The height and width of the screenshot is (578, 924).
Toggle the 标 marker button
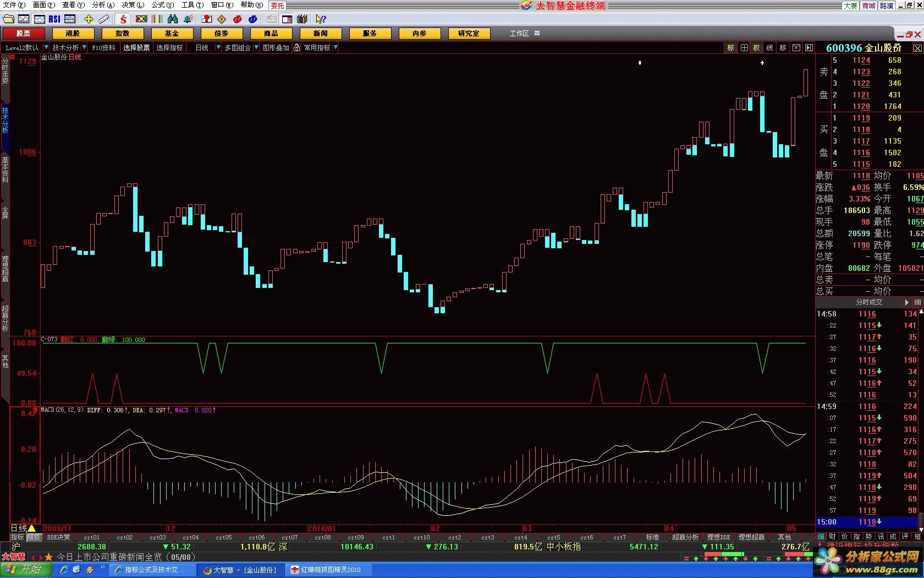pyautogui.click(x=730, y=48)
